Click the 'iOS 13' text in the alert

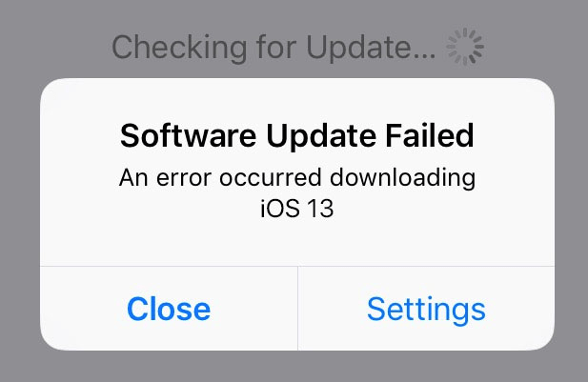pyautogui.click(x=297, y=209)
